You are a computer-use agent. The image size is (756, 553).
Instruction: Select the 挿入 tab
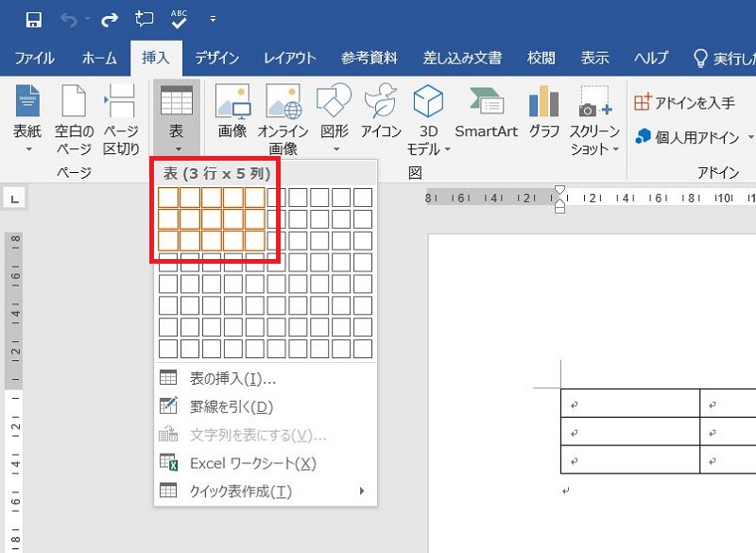[x=156, y=59]
